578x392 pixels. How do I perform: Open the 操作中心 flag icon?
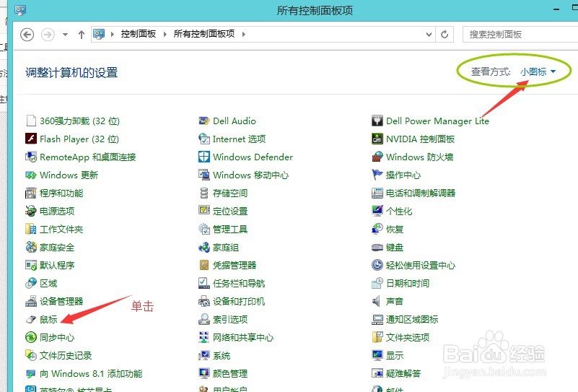[377, 175]
